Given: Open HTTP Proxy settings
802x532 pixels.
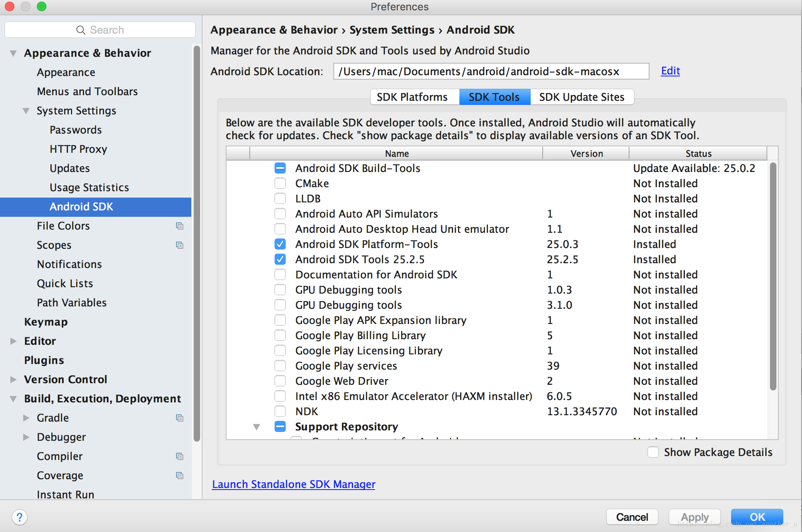Looking at the screenshot, I should click(78, 149).
